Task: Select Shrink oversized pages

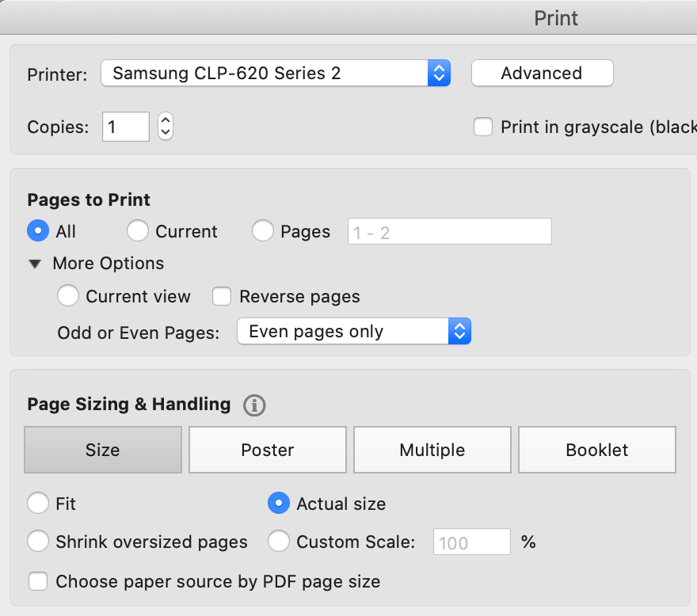Action: click(37, 542)
